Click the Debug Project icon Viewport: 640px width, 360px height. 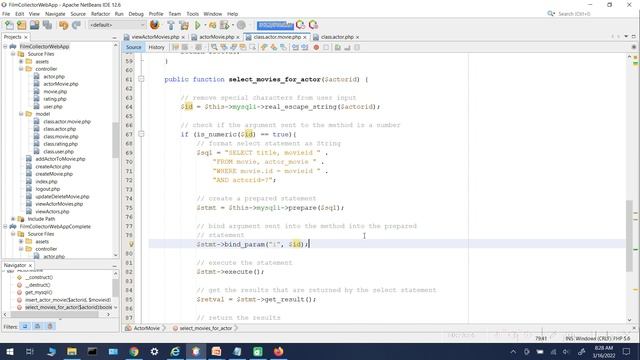click(212, 25)
